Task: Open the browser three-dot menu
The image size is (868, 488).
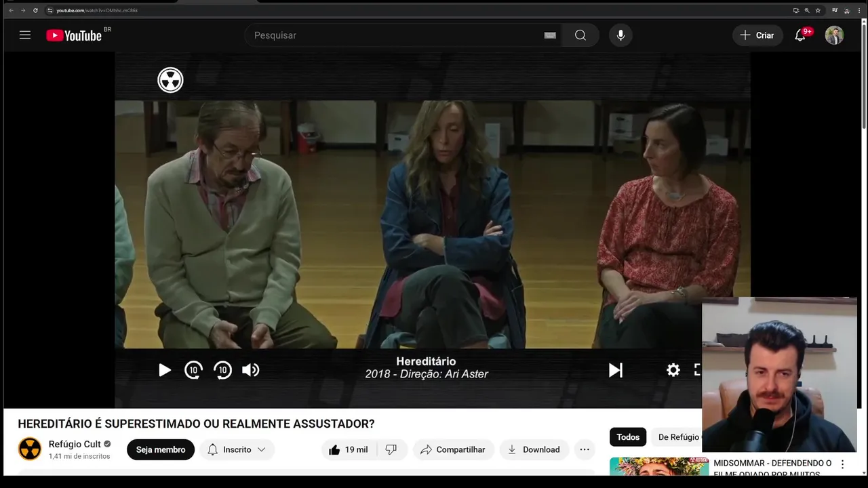Action: 859,10
